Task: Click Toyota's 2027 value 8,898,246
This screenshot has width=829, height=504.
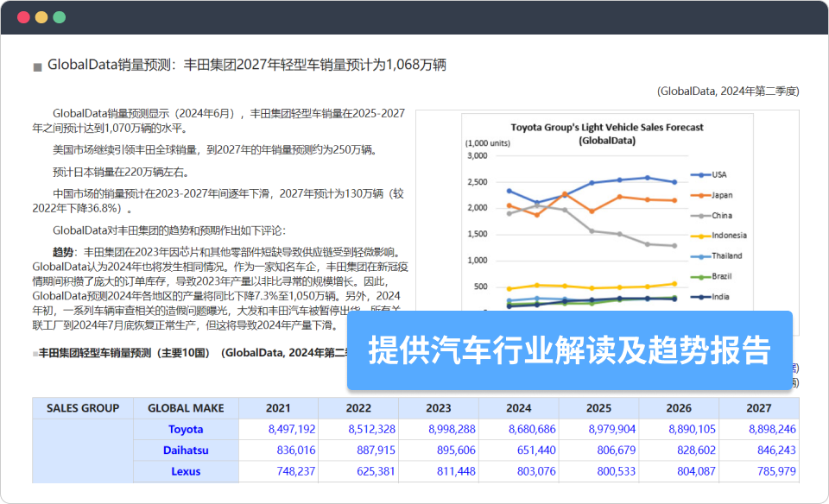Action: tap(772, 429)
